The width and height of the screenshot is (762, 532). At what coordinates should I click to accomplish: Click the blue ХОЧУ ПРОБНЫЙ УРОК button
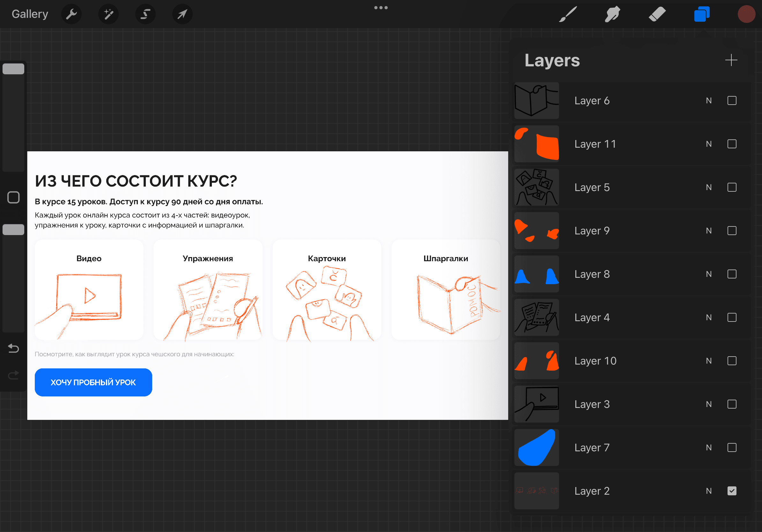93,382
